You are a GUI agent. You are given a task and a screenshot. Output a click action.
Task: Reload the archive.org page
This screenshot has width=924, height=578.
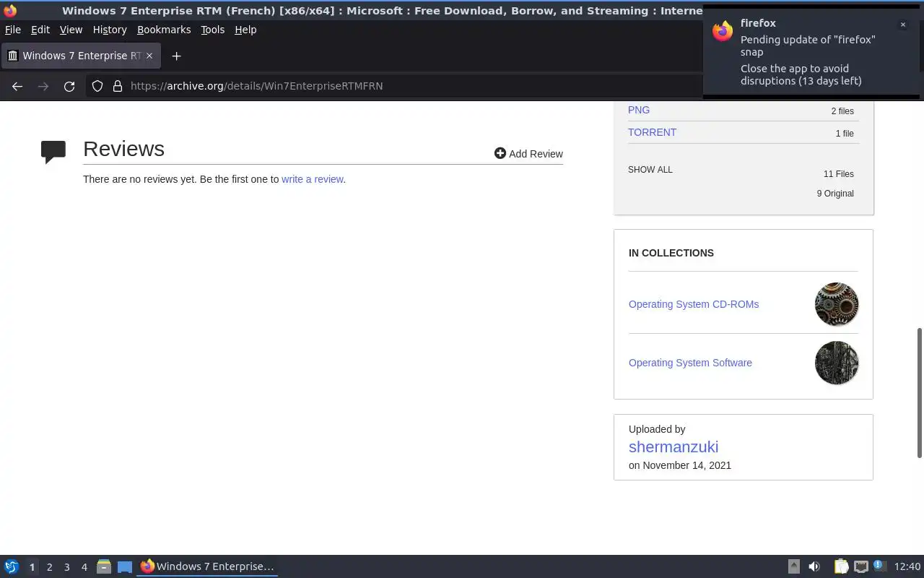coord(69,86)
